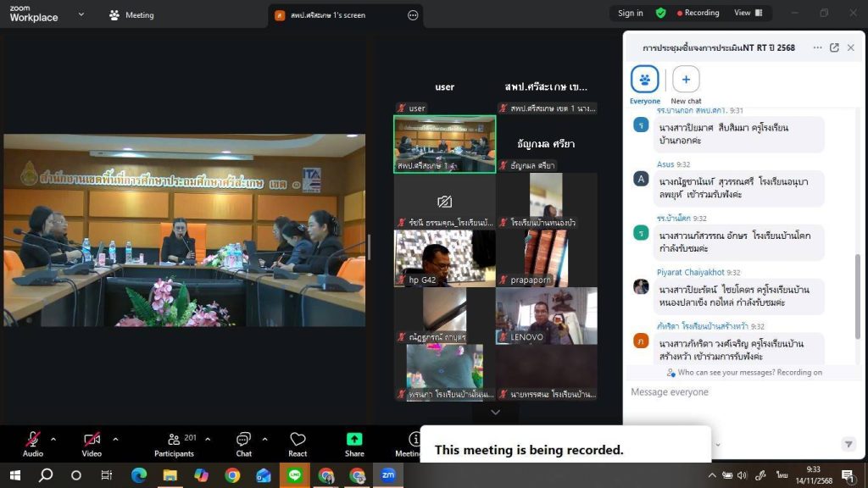The width and height of the screenshot is (868, 488).
Task: Expand the audio options arrow beside Audio
Action: (53, 439)
